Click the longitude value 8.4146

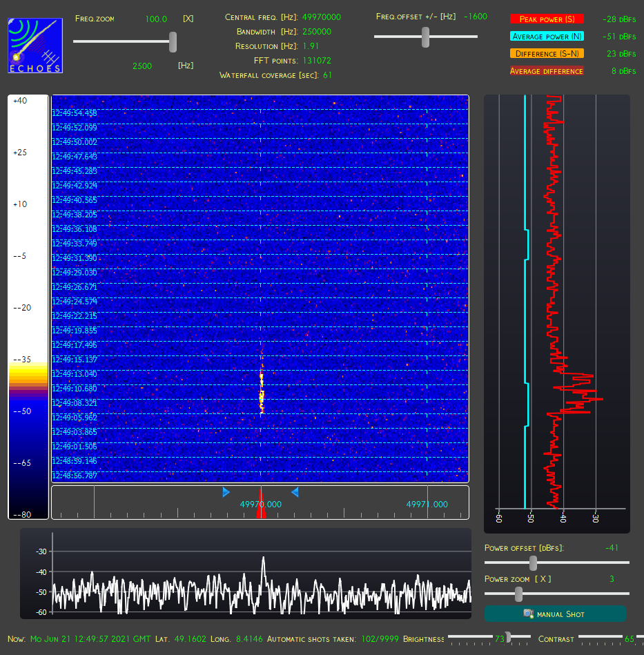coord(249,638)
